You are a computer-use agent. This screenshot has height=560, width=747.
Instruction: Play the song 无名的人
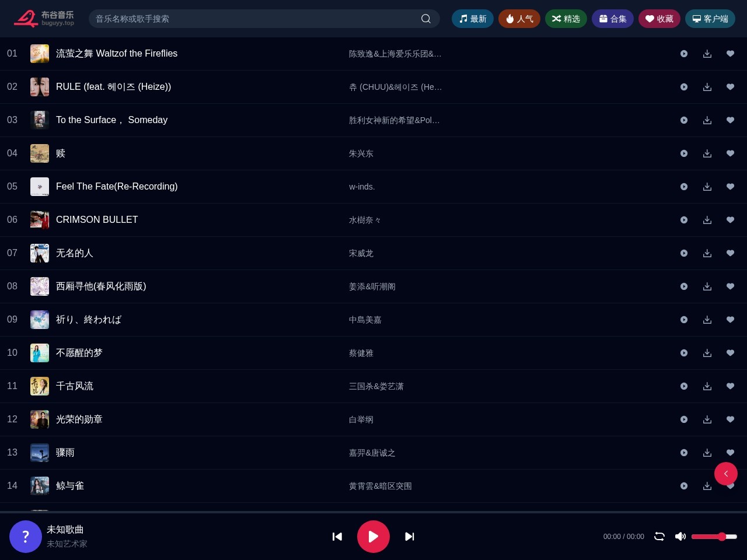tap(684, 253)
